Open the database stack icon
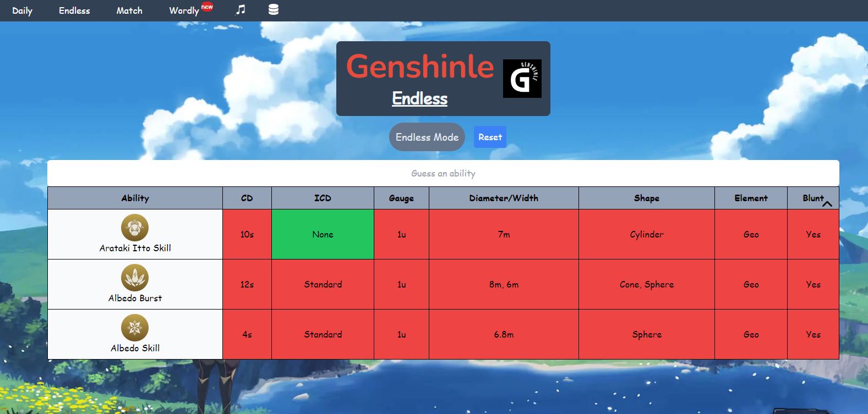The height and width of the screenshot is (414, 868). pyautogui.click(x=274, y=9)
